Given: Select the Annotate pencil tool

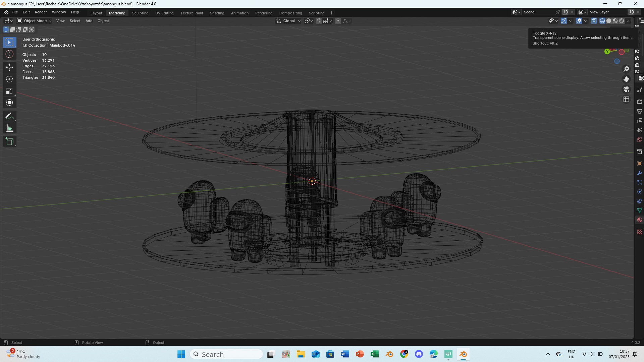Looking at the screenshot, I should [x=9, y=116].
